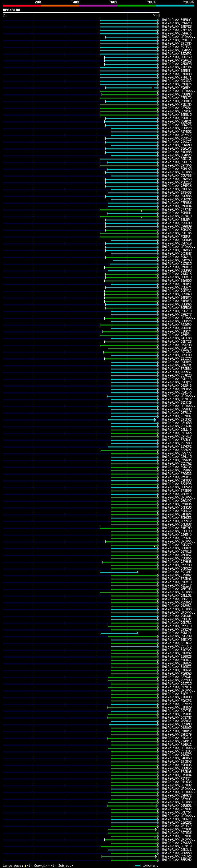Click hit label UniRef100_B4FTH9
This screenshot has width=197, height=868.
pyautogui.click(x=176, y=528)
